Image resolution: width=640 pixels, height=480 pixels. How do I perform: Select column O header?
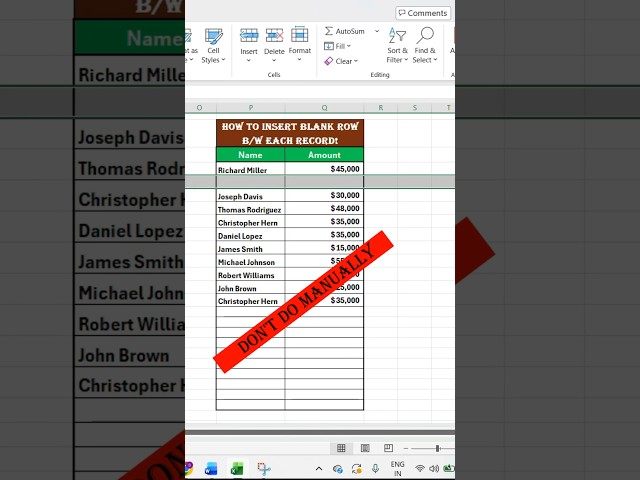tap(200, 108)
